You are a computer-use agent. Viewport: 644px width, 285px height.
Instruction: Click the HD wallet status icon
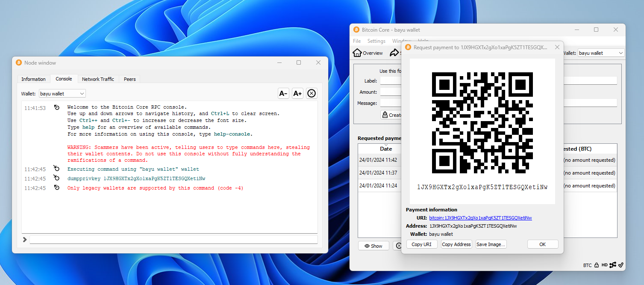[605, 265]
